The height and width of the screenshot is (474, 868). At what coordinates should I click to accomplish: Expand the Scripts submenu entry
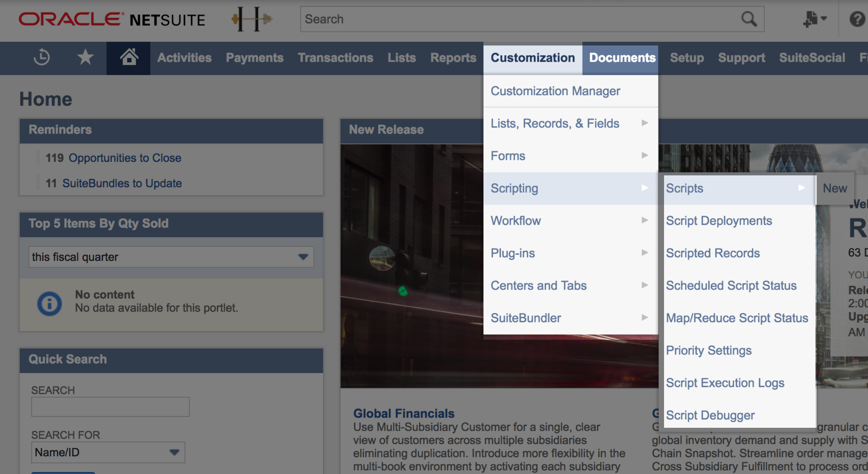coord(740,188)
